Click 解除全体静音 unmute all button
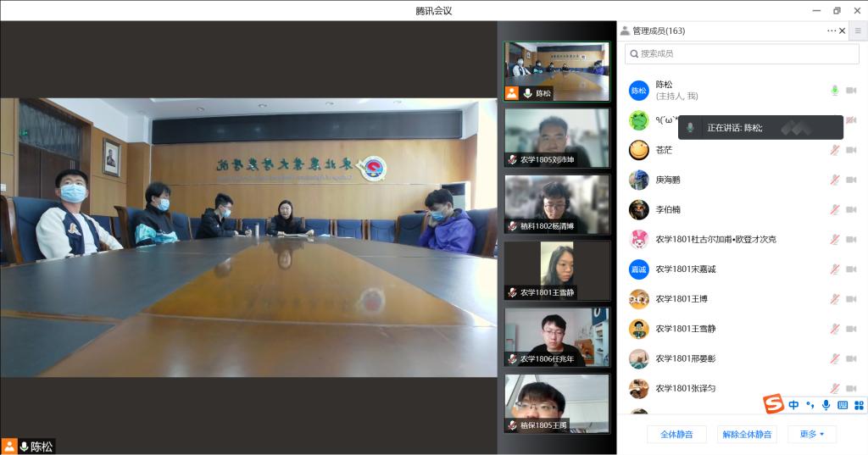868x455 pixels. point(747,434)
